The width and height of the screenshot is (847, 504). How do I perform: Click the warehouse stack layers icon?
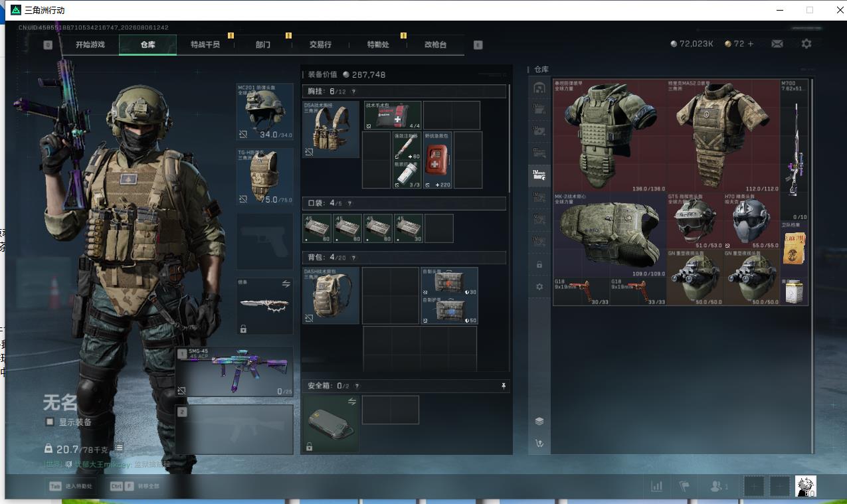[x=539, y=421]
